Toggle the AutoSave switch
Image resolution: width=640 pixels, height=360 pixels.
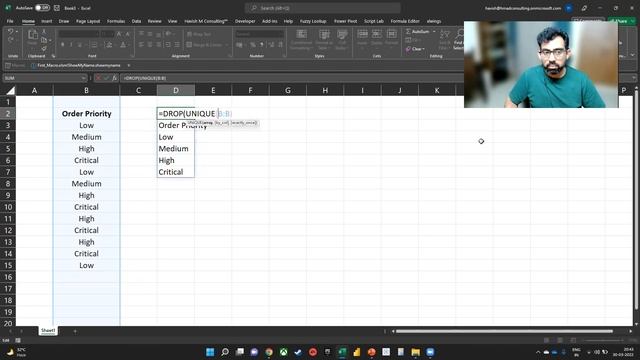(42, 8)
